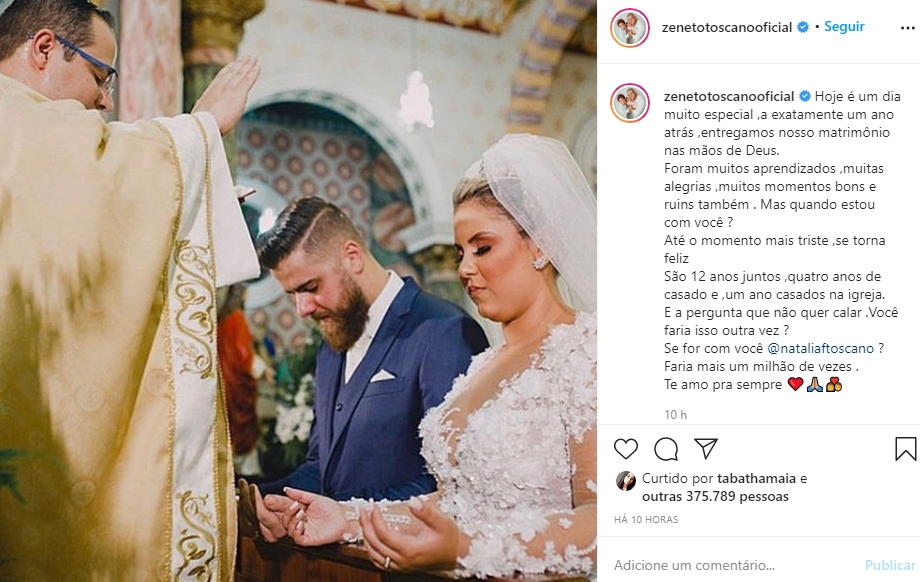Viewport: 920px width, 582px height.
Task: Open zenetotoscanooficial profile from the header
Action: [x=726, y=28]
